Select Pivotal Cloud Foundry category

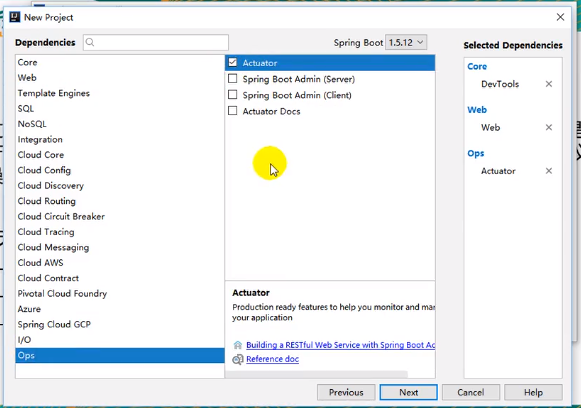120,293
